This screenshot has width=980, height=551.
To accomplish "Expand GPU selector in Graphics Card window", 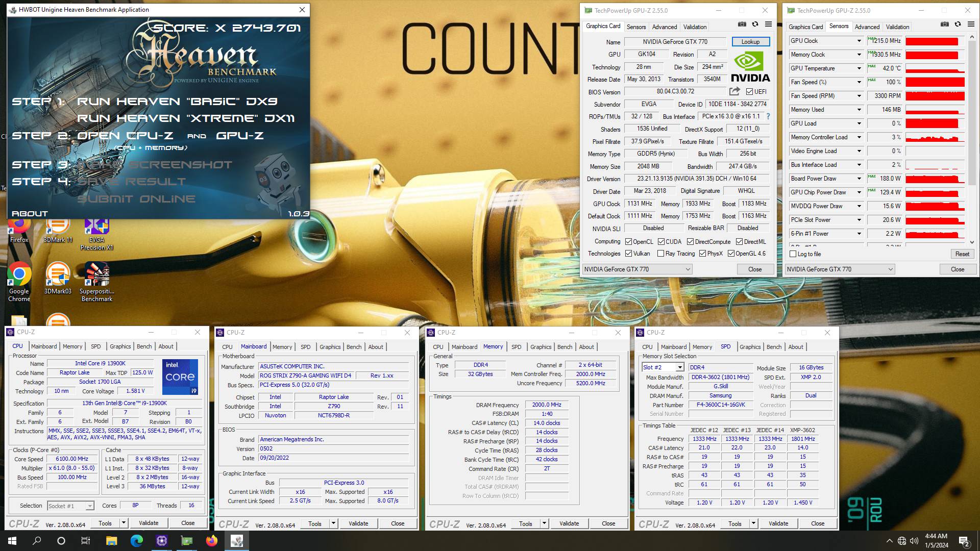I will (688, 269).
